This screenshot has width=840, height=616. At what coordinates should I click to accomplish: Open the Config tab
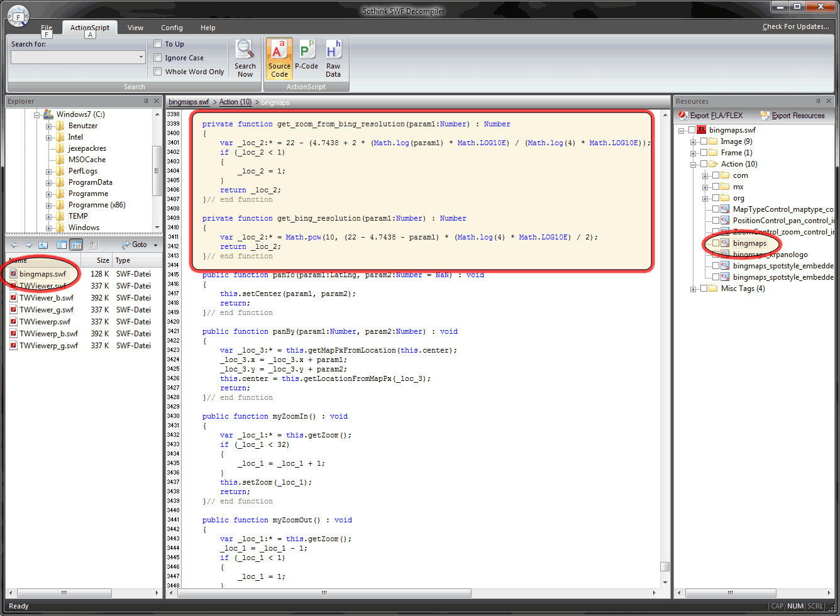(x=172, y=28)
